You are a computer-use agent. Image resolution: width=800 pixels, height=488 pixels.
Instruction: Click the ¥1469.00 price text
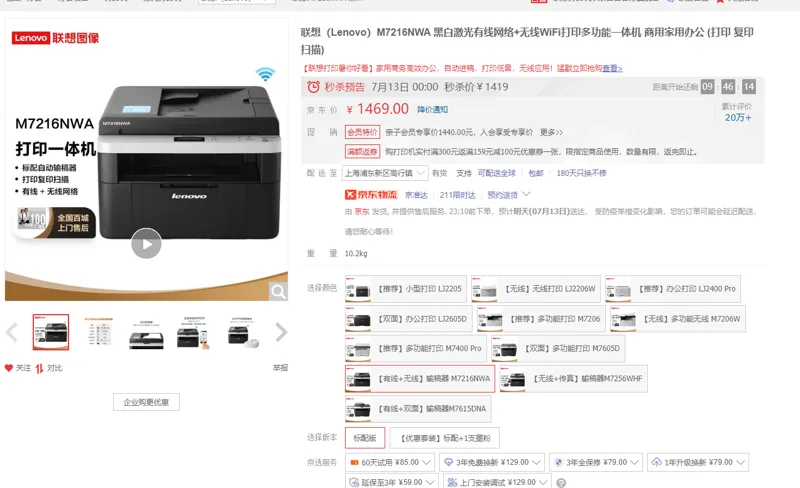(377, 109)
